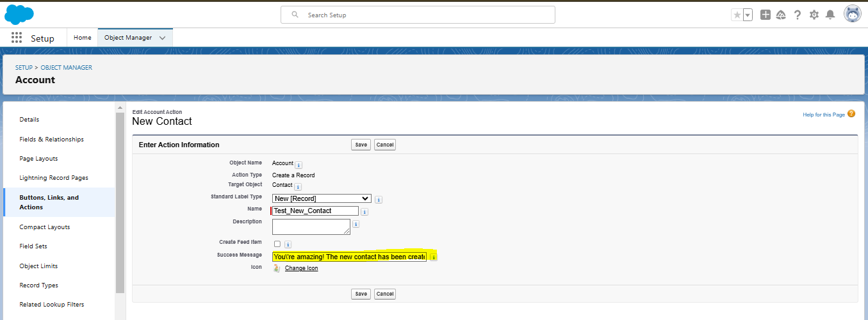Click the Search Setup field
Screen dimensions: 868x320
418,15
